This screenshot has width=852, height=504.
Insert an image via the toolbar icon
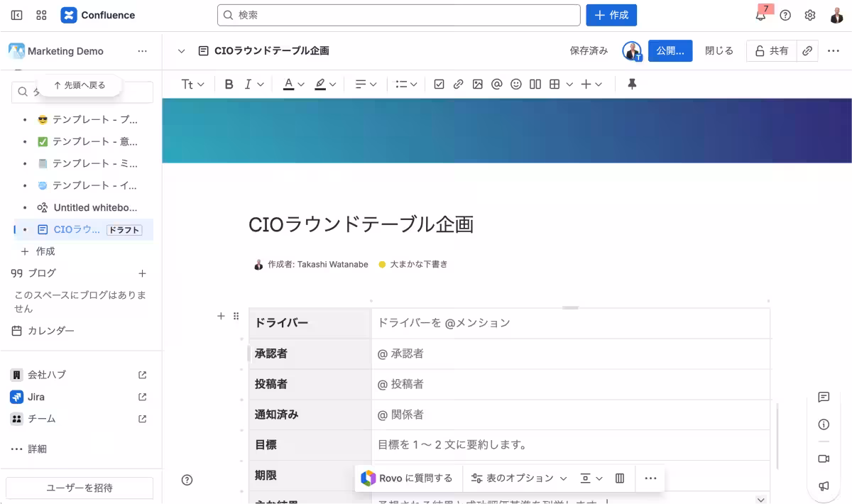click(x=477, y=84)
